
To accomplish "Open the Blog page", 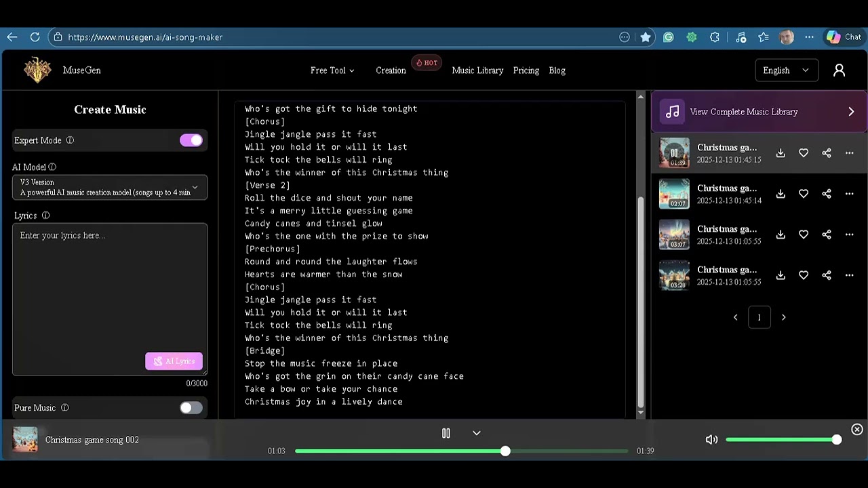I will [557, 70].
